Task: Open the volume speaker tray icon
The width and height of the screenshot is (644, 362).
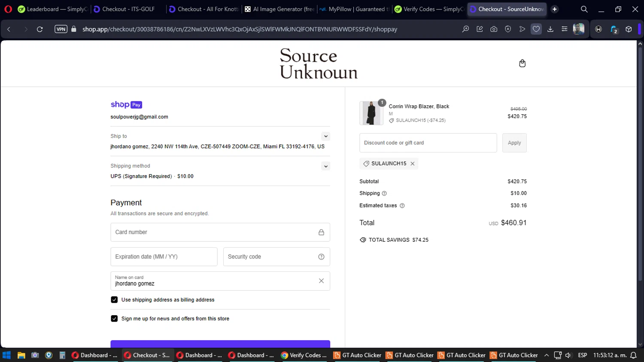Action: pyautogui.click(x=568, y=355)
